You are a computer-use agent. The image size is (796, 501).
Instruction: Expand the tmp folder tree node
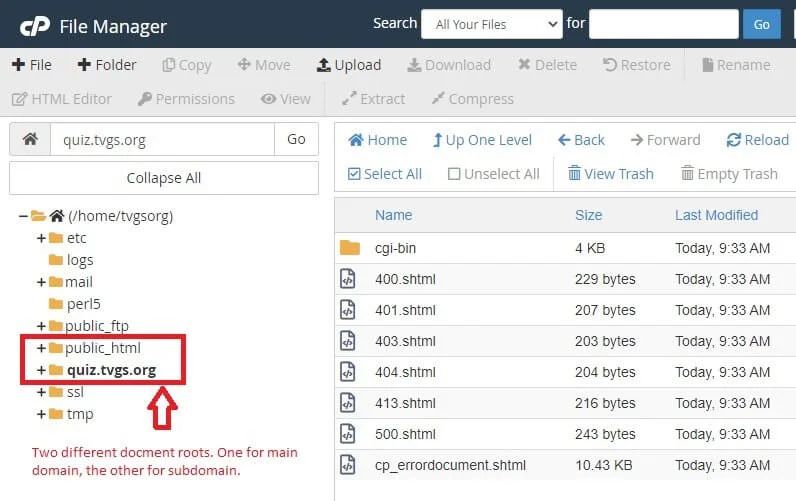click(x=41, y=414)
